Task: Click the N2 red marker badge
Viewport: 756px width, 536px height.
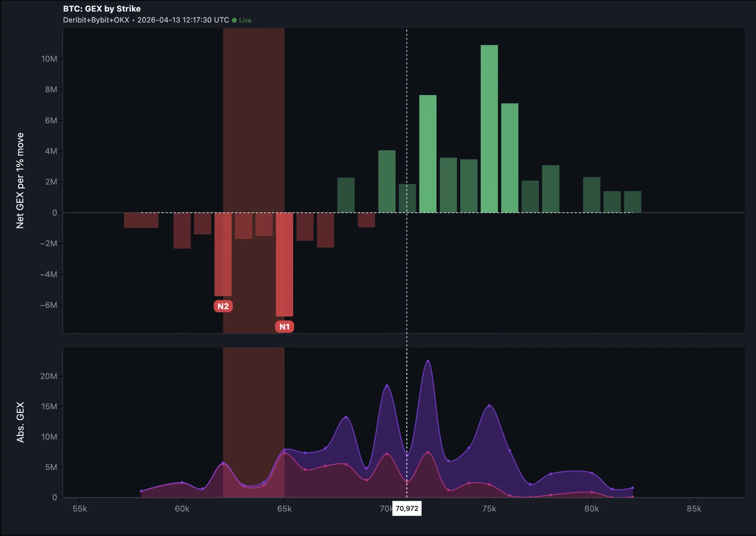Action: 223,306
